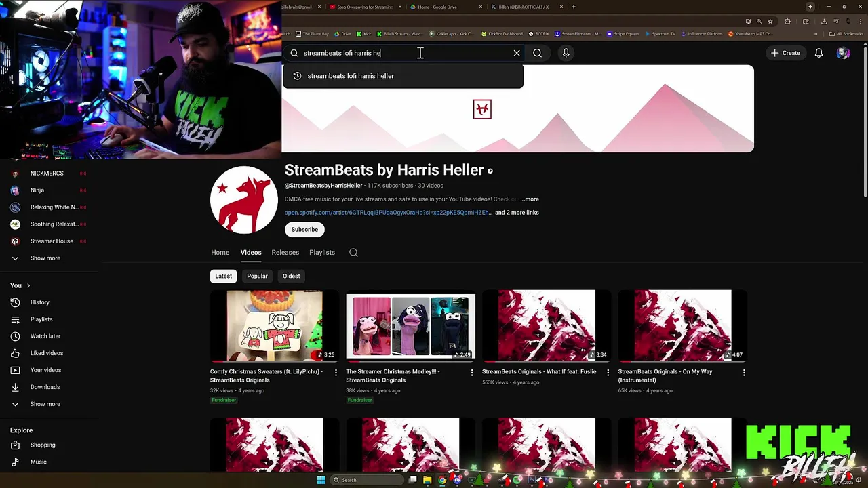
Task: Switch to Billeh X browser tab
Action: coord(526,7)
